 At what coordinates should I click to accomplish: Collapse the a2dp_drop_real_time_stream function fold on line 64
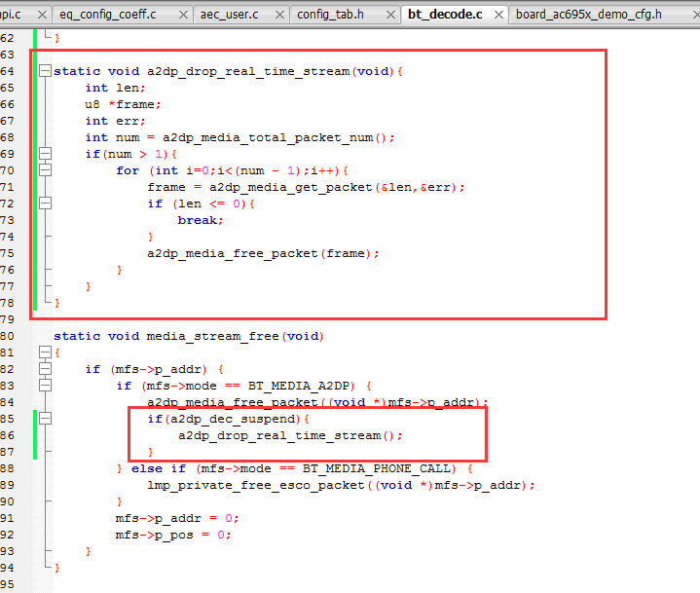(x=45, y=71)
